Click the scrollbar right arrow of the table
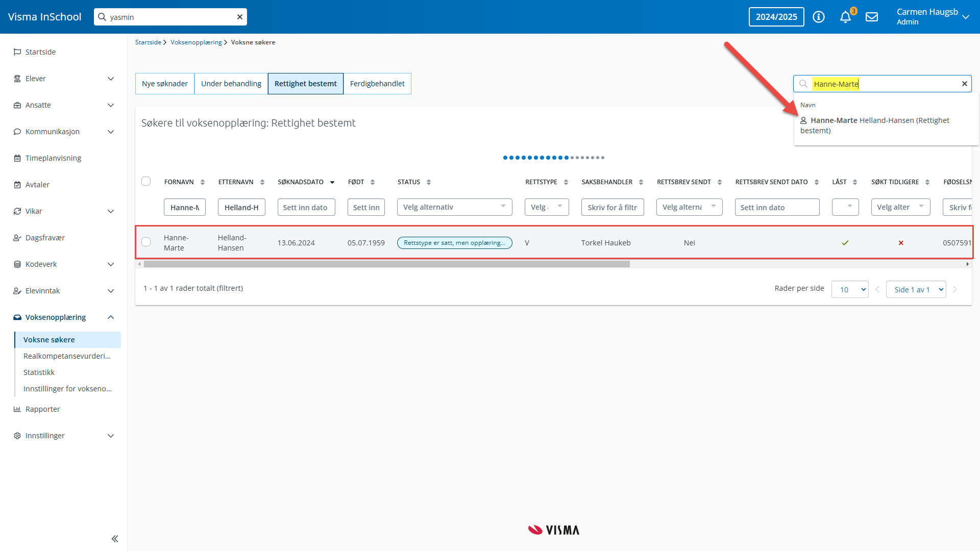980x551 pixels. (x=967, y=264)
